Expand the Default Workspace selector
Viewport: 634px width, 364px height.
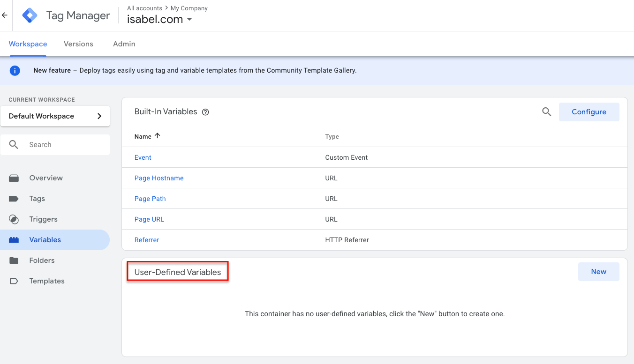[x=55, y=116]
